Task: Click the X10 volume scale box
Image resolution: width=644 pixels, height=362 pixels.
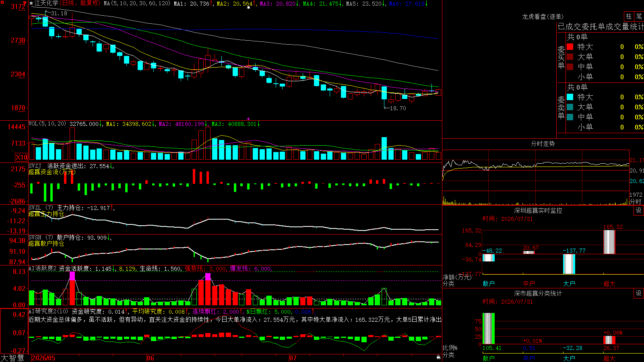Action: coord(21,157)
